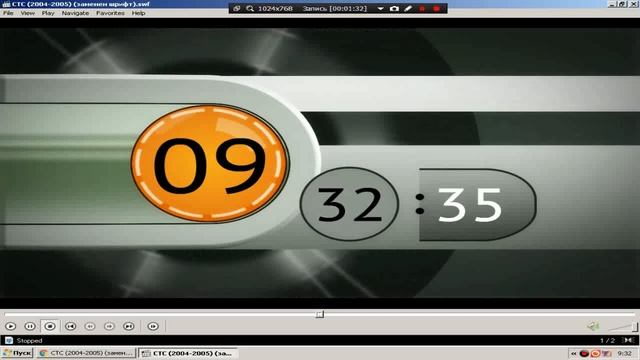Open the View menu
The image size is (640, 360).
coord(27,13)
